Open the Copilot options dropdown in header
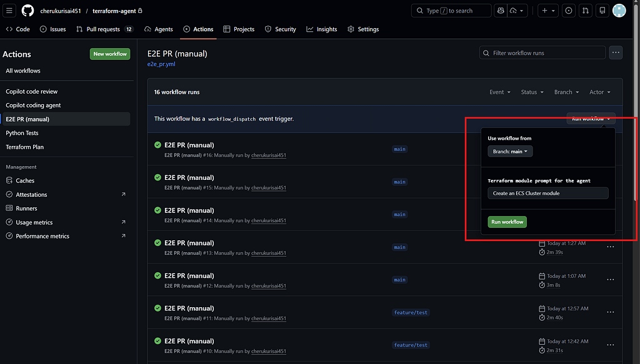This screenshot has height=364, width=640. [x=517, y=11]
